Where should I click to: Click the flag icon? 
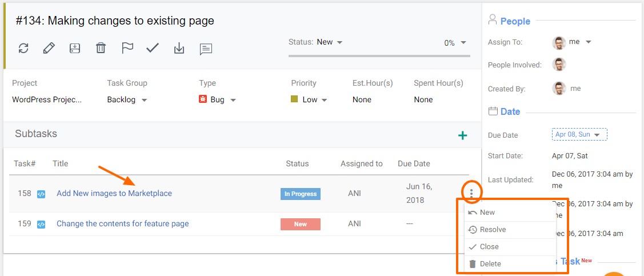point(127,48)
